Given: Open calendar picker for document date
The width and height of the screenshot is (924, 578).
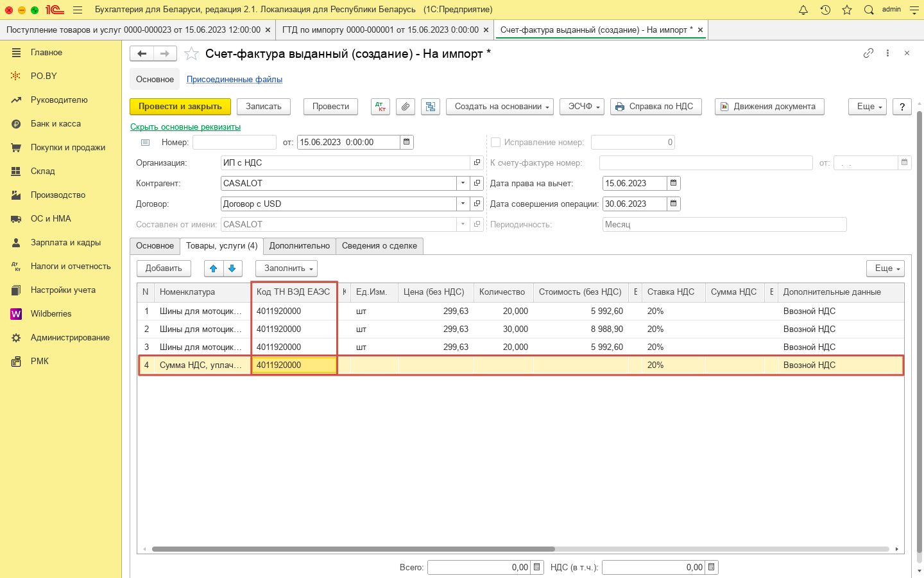Looking at the screenshot, I should point(407,142).
